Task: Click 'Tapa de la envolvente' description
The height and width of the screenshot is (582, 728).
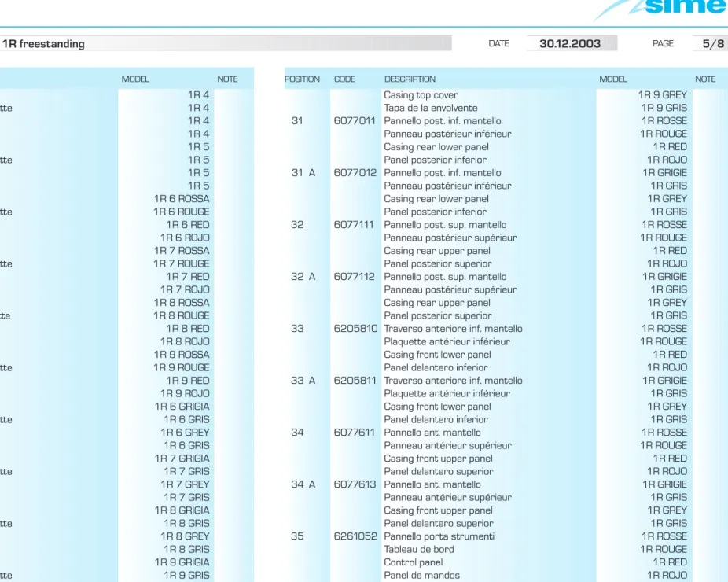Action: (x=430, y=108)
